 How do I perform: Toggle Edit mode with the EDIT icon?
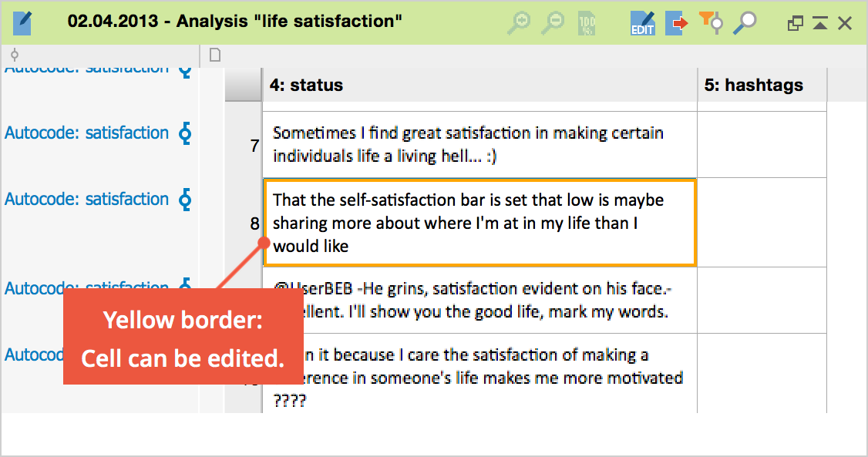coord(641,23)
